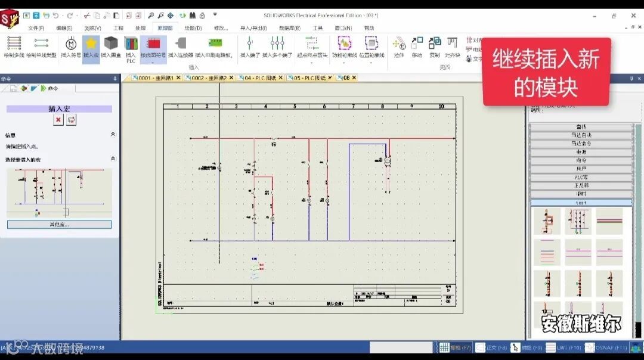
Task: Select the Draw Multiple Wire tool
Action: click(14, 47)
